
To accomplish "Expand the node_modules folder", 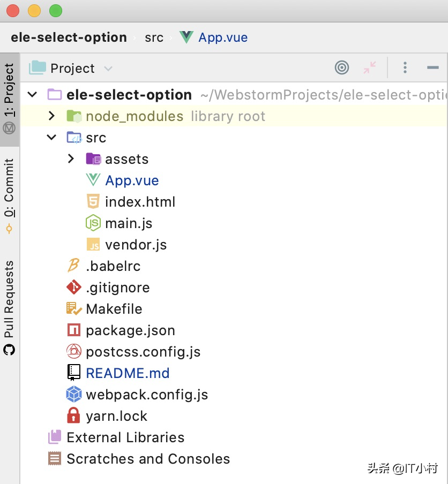I will pos(51,116).
